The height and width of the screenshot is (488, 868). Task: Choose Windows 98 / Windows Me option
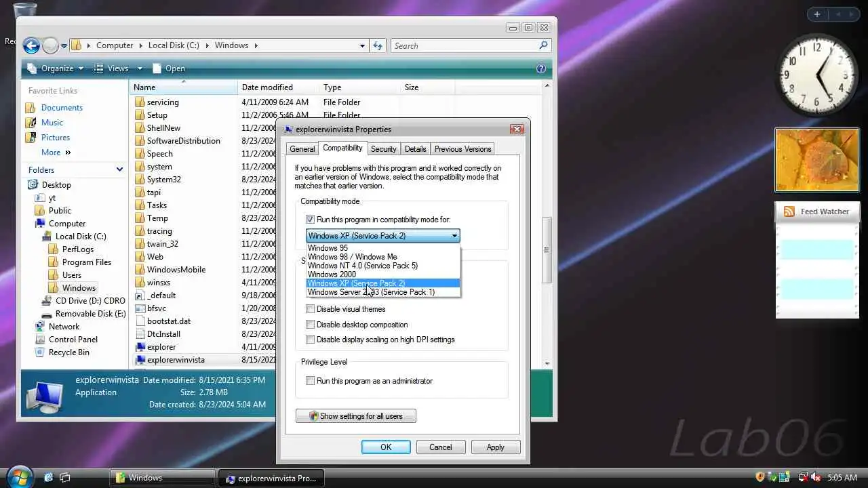tap(383, 257)
